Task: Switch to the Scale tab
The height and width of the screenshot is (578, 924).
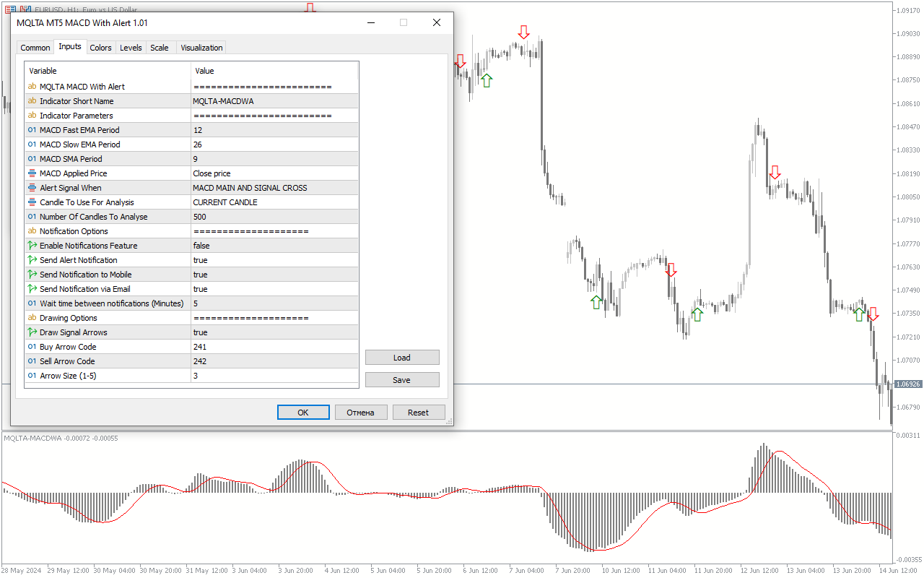Action: point(160,48)
